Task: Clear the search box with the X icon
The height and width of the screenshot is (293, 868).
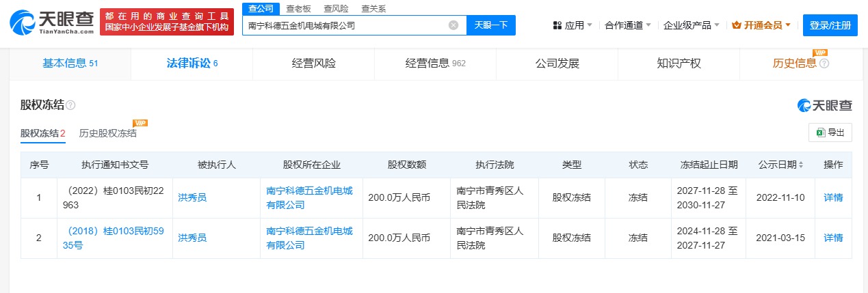Action: tap(453, 25)
